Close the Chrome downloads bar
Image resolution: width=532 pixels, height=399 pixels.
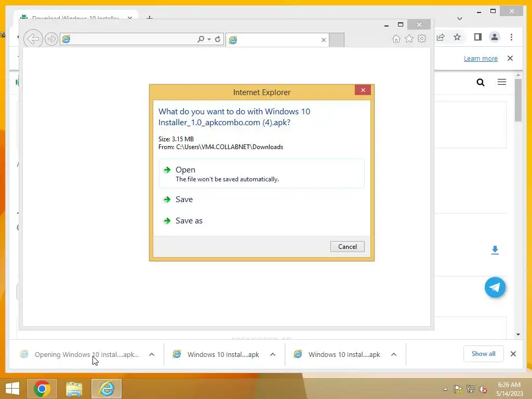click(x=513, y=354)
